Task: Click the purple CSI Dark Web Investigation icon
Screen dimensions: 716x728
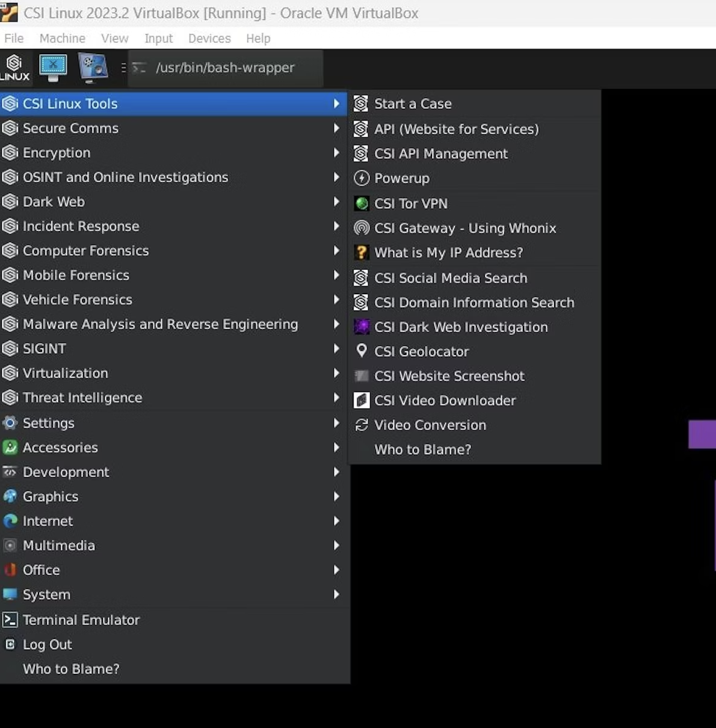Action: click(x=362, y=327)
